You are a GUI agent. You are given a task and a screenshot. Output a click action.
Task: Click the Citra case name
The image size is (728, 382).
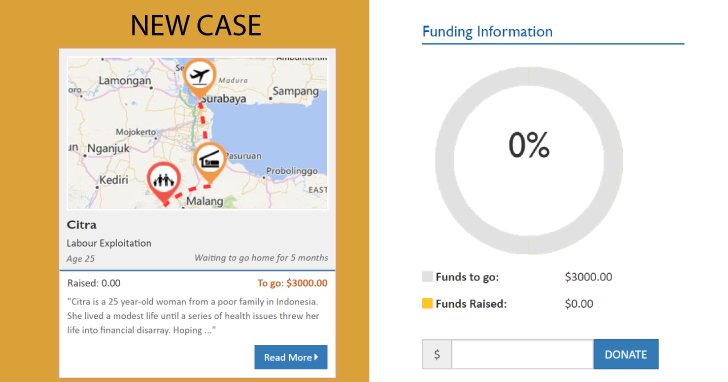pyautogui.click(x=82, y=225)
